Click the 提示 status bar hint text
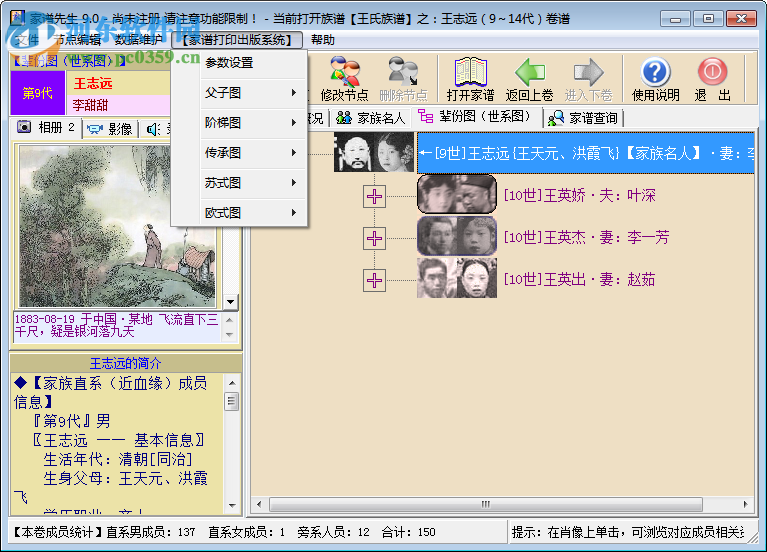The width and height of the screenshot is (767, 552). tap(628, 532)
